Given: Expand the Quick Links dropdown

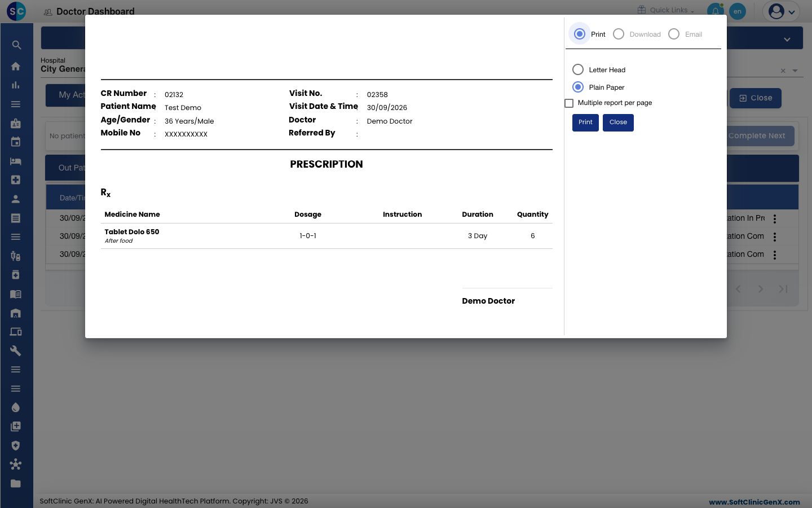Looking at the screenshot, I should [x=692, y=11].
